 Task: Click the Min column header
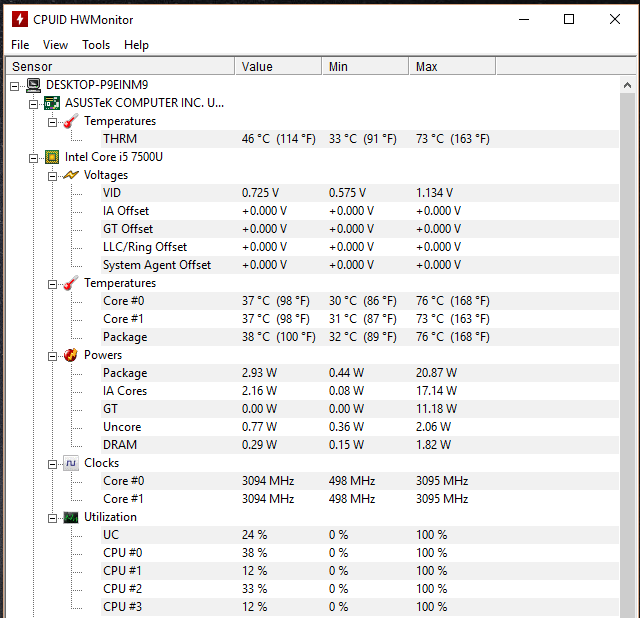[365, 66]
